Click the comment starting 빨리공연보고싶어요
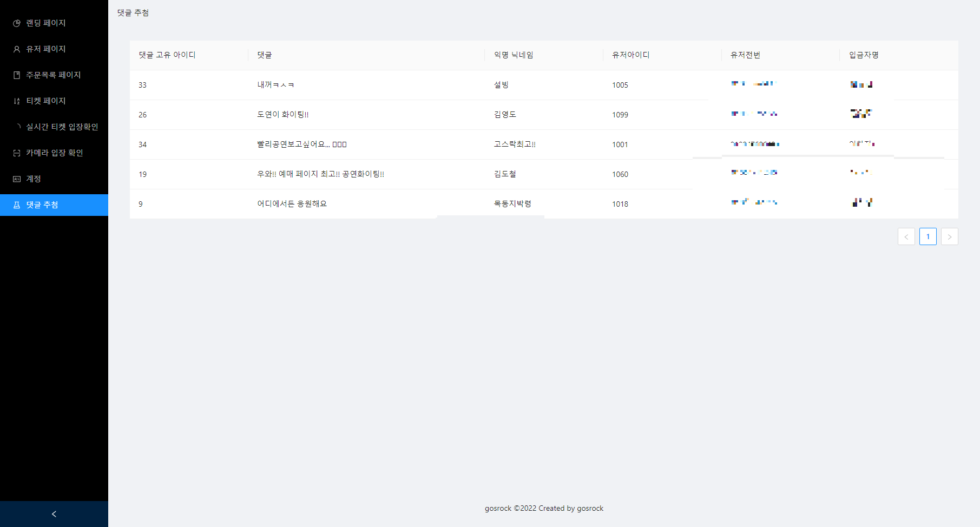The height and width of the screenshot is (527, 980). 302,144
